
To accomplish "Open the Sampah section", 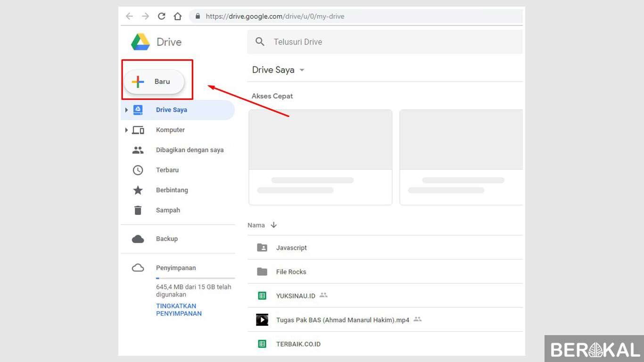I will click(178, 210).
